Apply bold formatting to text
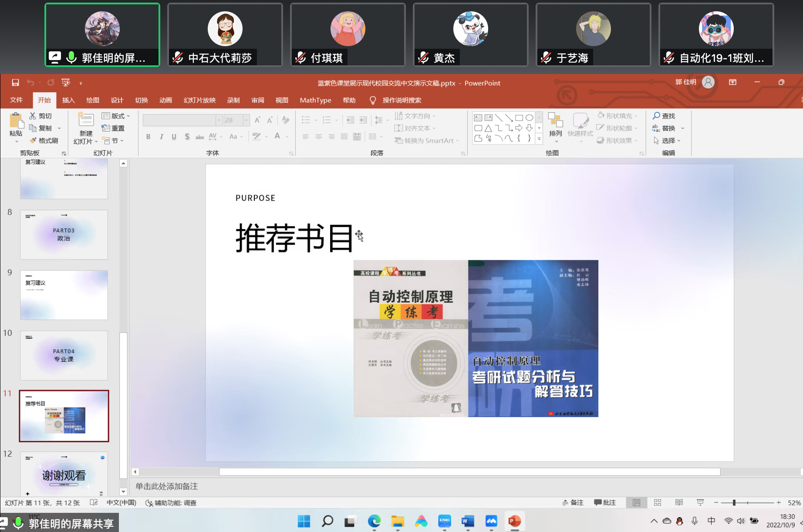 click(148, 136)
